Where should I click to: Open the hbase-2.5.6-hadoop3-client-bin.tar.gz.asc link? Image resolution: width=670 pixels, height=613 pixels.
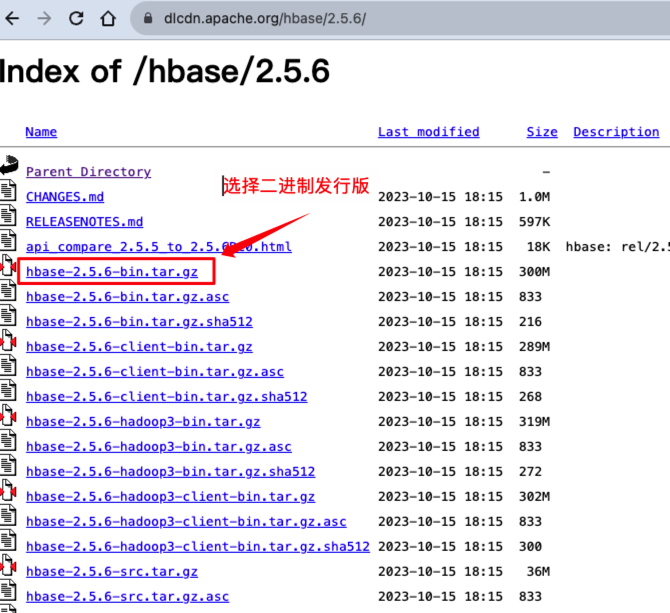186,522
